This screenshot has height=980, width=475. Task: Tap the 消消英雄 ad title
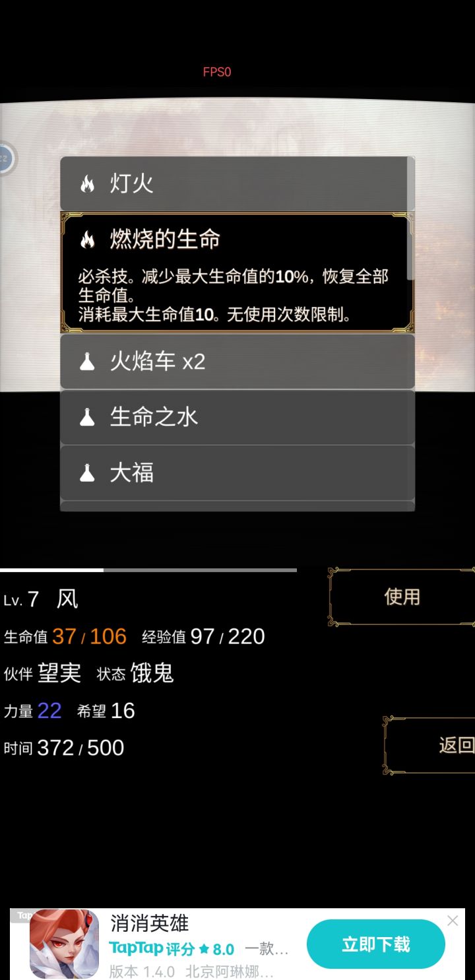150,923
